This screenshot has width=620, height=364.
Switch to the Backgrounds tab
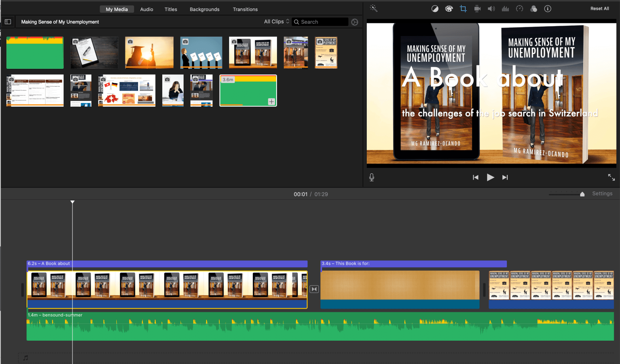pos(205,9)
